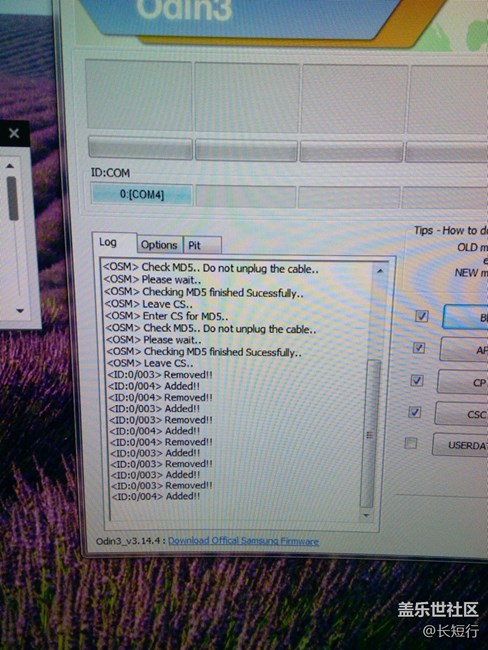Click the log panel scrollbar thumb
The image size is (488, 650).
tap(370, 434)
